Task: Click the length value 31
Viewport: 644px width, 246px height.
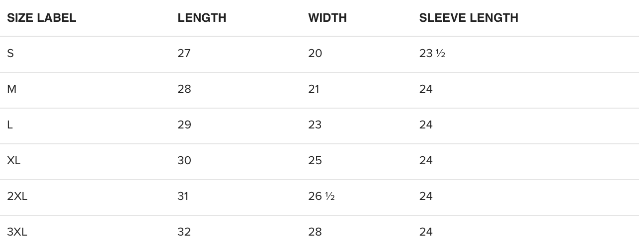Action: point(183,196)
